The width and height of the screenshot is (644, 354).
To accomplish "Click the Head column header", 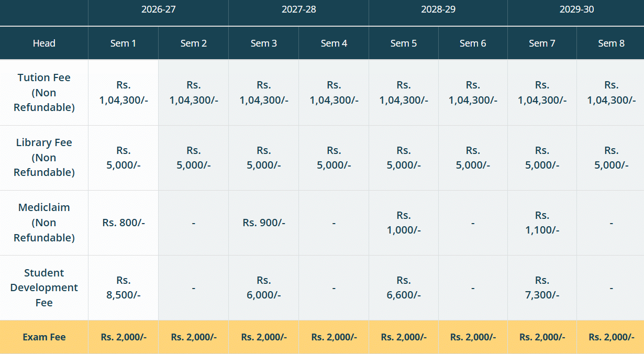I will click(44, 43).
